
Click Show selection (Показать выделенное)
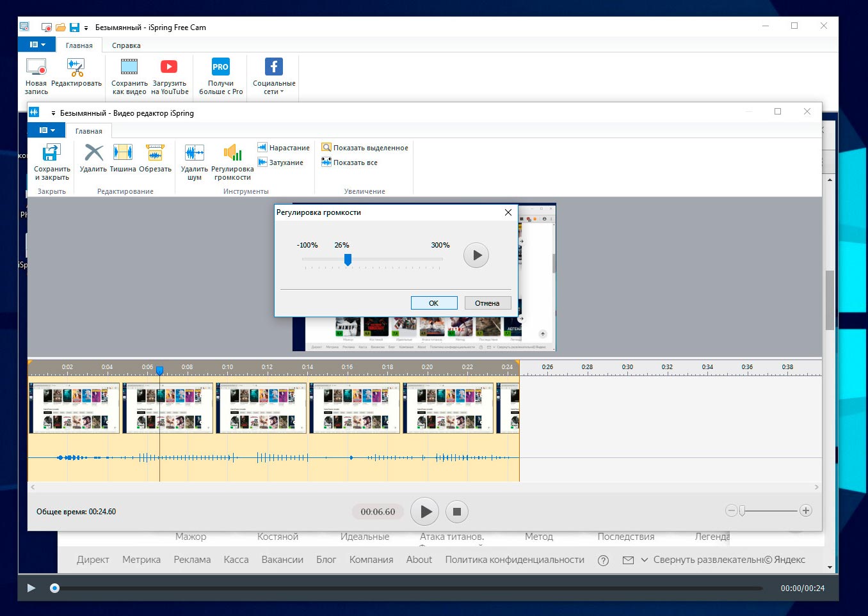coord(365,148)
